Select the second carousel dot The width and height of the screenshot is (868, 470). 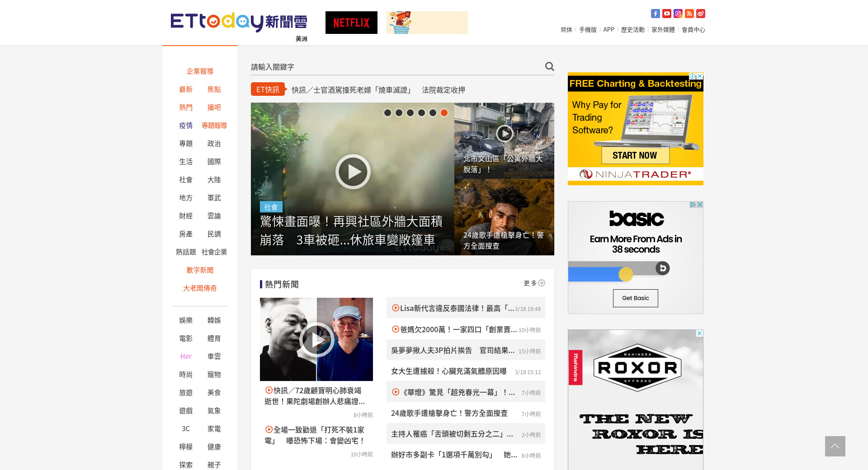(x=399, y=113)
